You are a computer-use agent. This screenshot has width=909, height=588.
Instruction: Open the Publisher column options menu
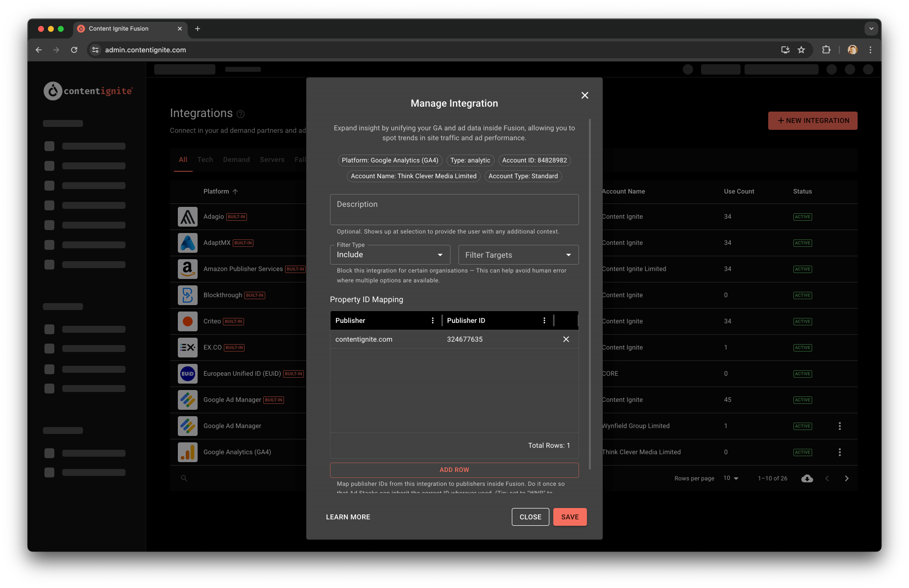(x=432, y=320)
